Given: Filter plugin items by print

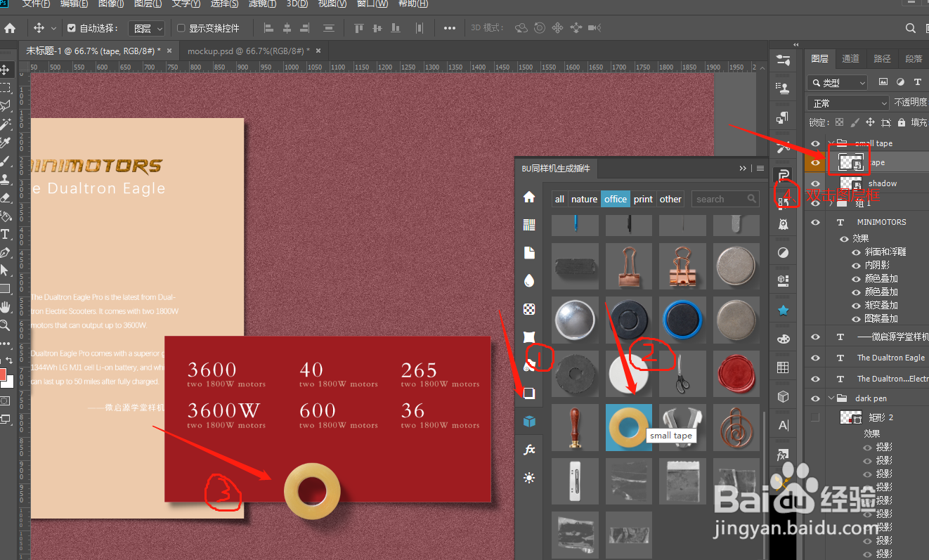Looking at the screenshot, I should tap(643, 199).
